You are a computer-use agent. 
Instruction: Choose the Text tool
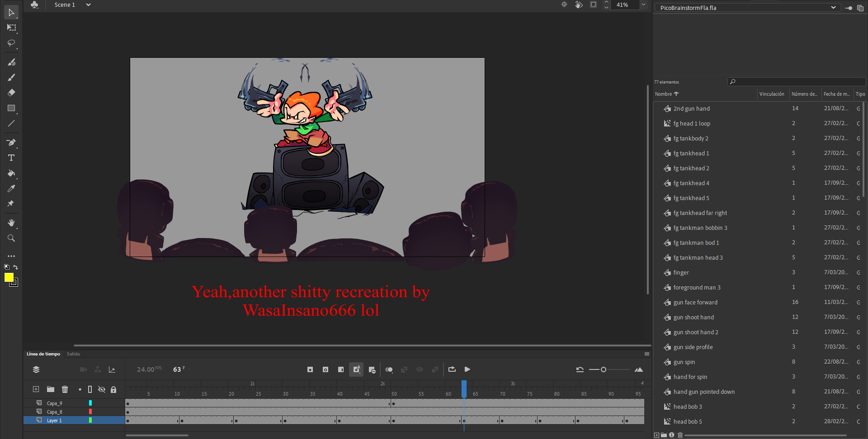click(x=11, y=158)
